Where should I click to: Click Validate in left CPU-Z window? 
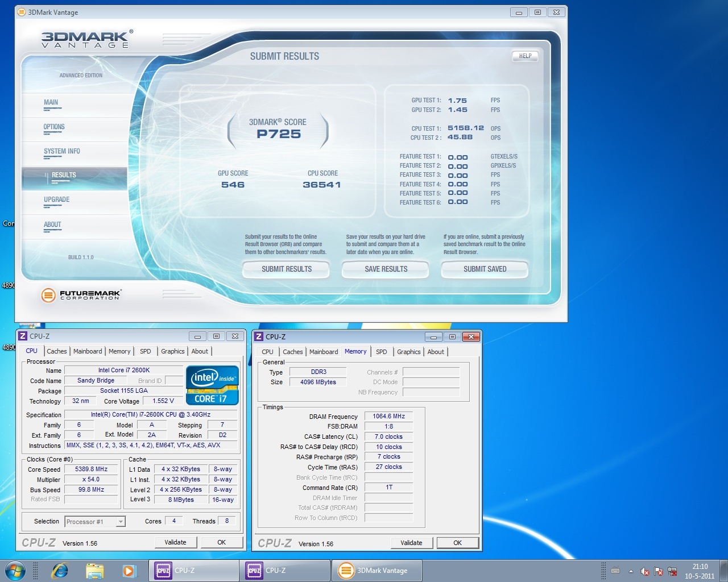175,542
